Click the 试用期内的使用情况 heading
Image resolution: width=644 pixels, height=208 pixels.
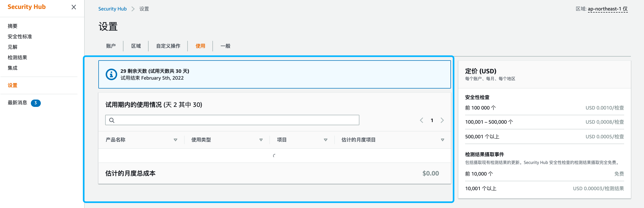154,105
